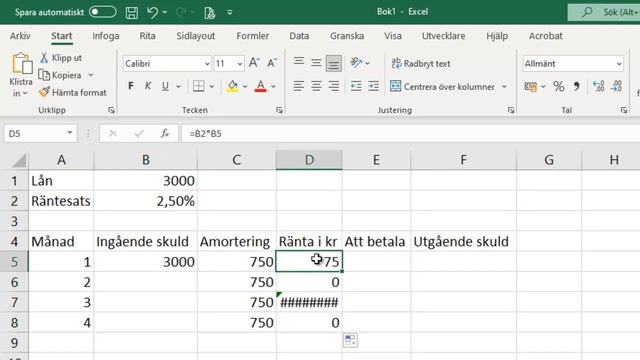This screenshot has height=360, width=640.
Task: Expand the fill color dropdown arrow
Action: 245,86
